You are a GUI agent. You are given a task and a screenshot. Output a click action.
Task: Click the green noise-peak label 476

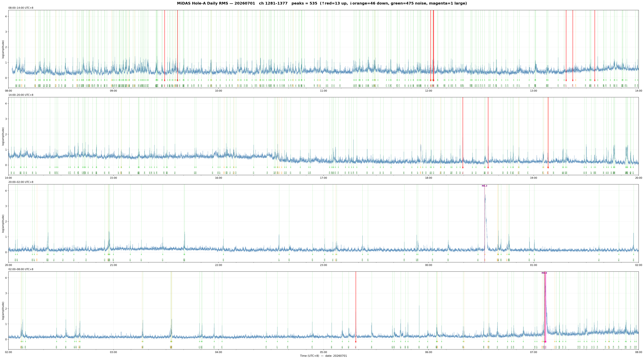pyautogui.click(x=266, y=347)
